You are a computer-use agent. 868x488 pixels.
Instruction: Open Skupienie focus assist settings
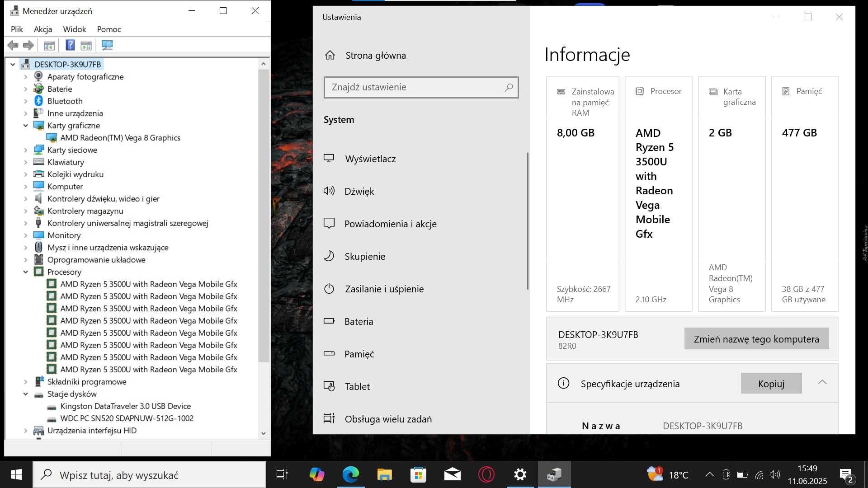[x=365, y=256]
